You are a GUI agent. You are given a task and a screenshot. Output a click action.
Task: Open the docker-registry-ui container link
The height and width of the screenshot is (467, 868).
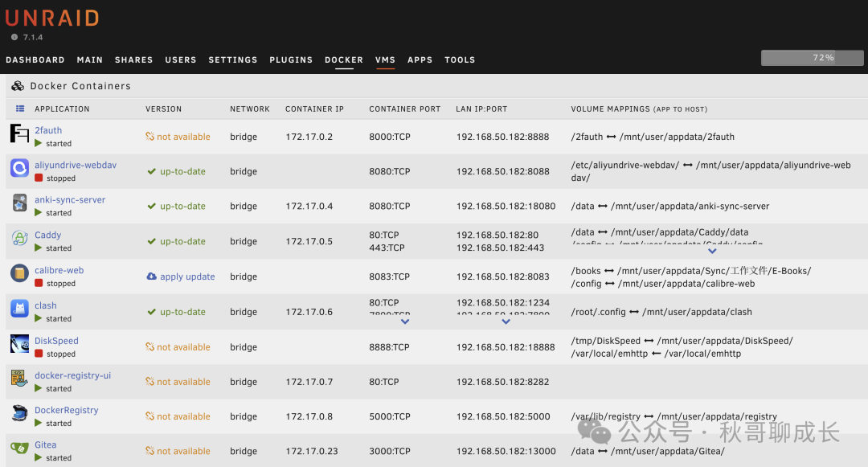72,375
